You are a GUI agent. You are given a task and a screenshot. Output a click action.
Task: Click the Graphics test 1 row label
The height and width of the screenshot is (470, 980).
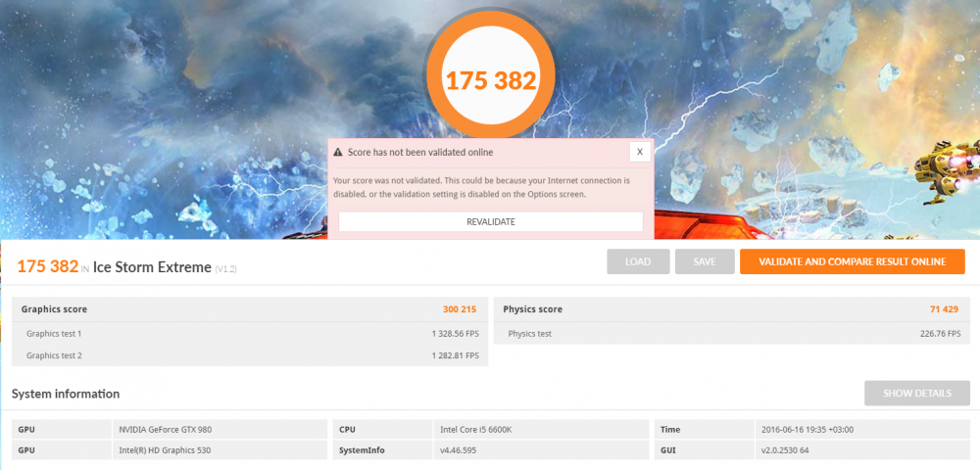click(54, 333)
